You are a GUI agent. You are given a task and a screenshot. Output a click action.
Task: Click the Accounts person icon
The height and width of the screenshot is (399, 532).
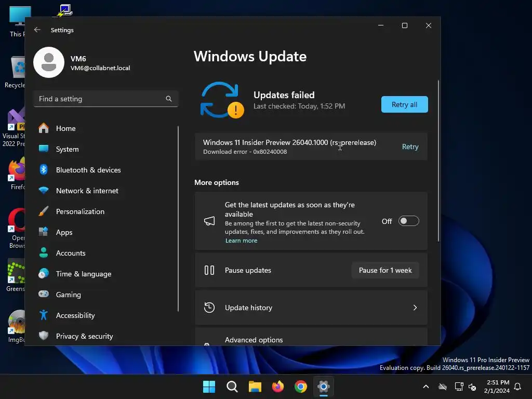point(44,253)
